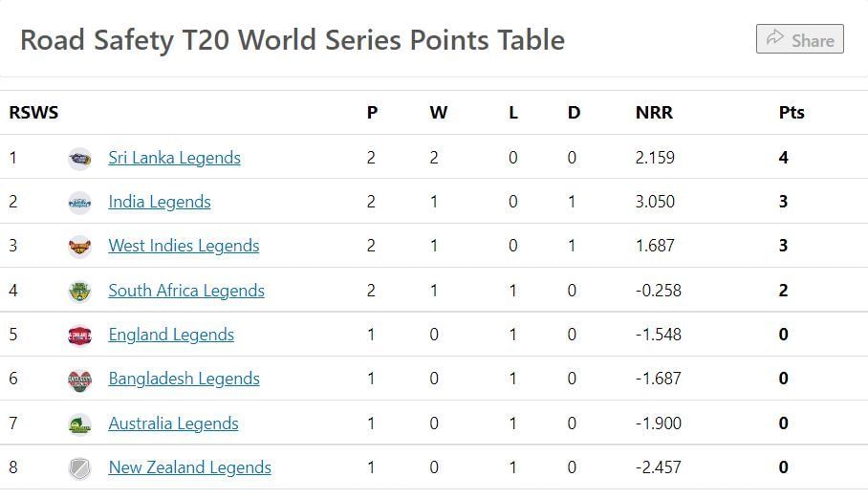The width and height of the screenshot is (868, 499).
Task: Click the Pts column header
Action: click(x=792, y=112)
